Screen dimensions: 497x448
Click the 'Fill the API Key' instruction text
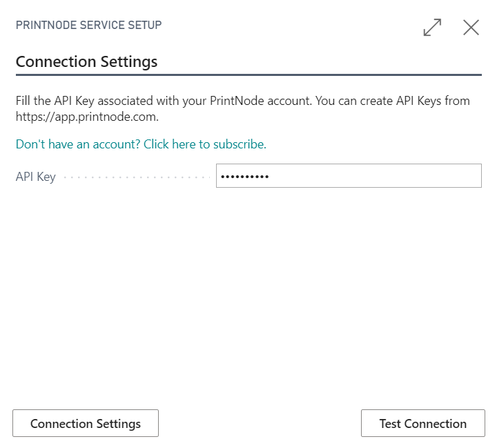[x=243, y=109]
